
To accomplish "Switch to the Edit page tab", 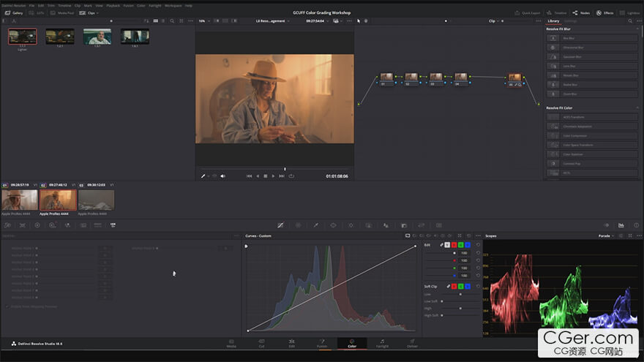I will (291, 344).
